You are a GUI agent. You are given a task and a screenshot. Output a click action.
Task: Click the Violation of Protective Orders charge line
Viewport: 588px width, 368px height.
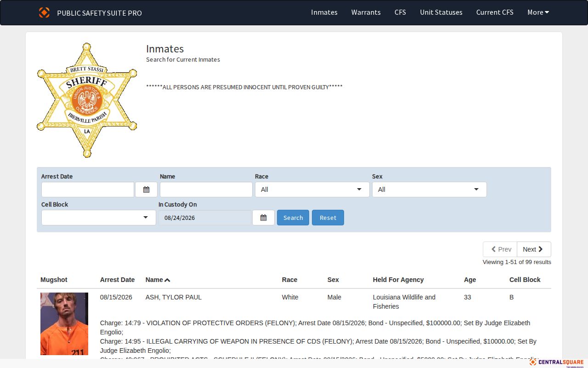315,328
